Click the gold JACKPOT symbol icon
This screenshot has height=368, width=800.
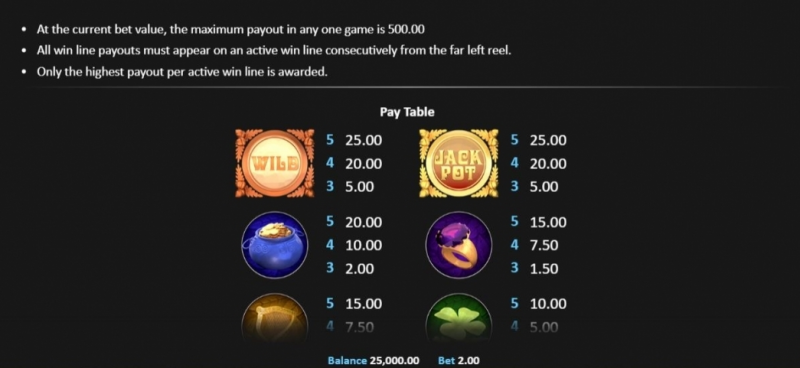click(459, 163)
